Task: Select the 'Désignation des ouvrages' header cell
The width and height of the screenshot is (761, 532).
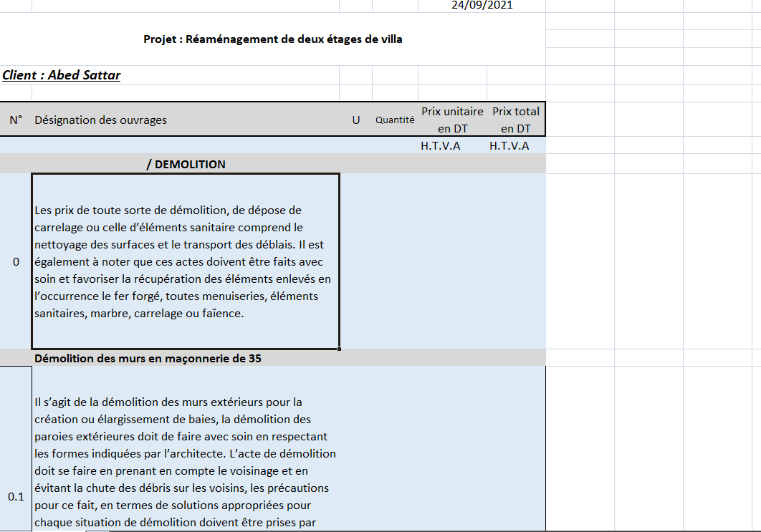Action: (x=100, y=120)
